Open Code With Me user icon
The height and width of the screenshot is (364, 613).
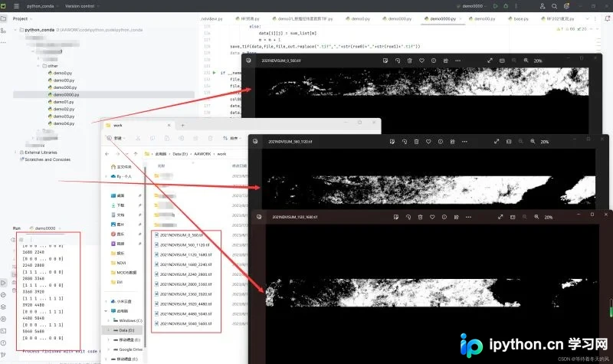pyautogui.click(x=543, y=6)
